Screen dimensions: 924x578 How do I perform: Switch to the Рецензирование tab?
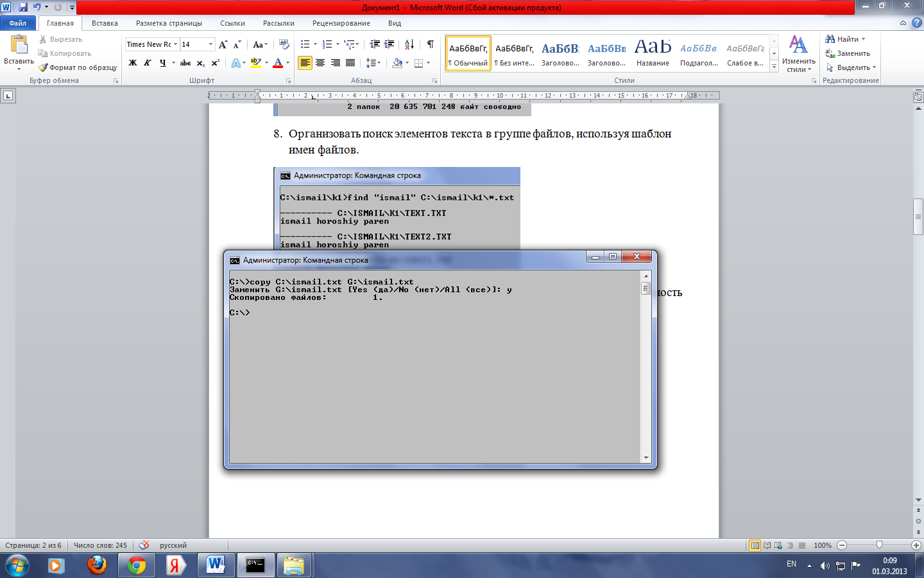(341, 23)
